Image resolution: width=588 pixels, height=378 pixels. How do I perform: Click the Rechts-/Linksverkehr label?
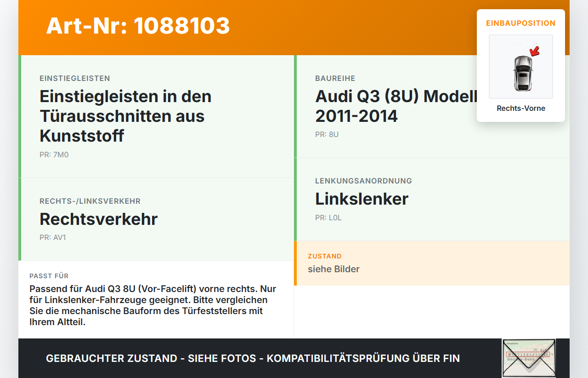click(90, 201)
